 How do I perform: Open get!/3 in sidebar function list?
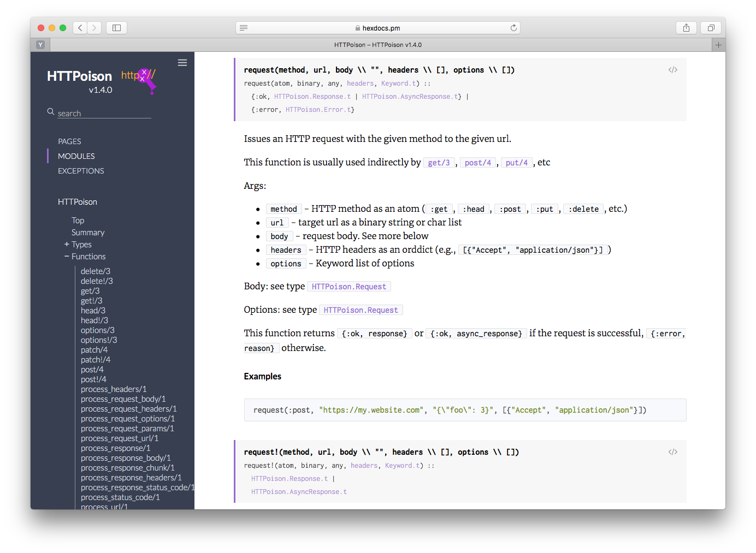(x=91, y=301)
